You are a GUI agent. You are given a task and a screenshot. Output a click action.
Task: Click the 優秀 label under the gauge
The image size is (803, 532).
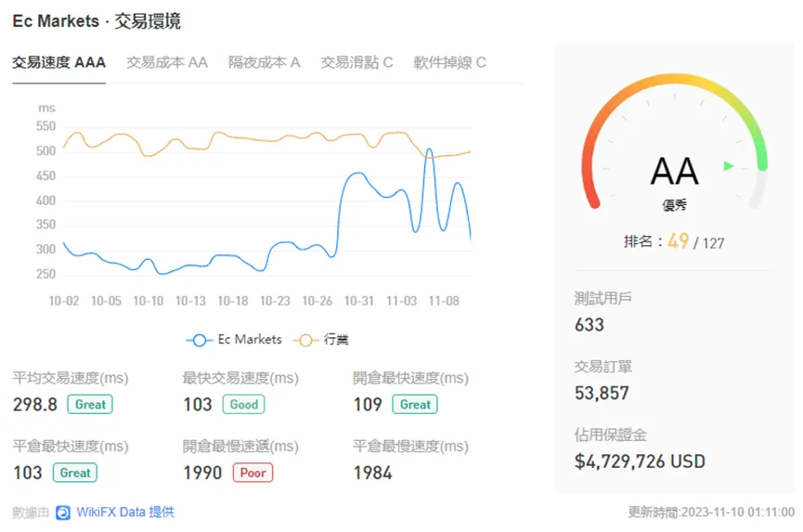675,205
